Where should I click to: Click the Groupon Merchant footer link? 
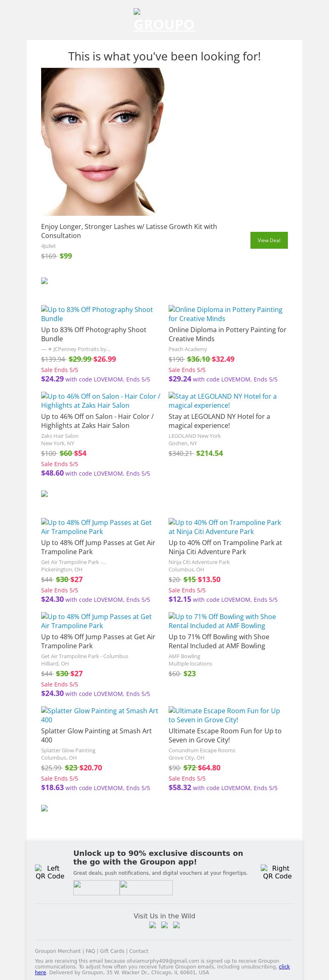click(58, 951)
